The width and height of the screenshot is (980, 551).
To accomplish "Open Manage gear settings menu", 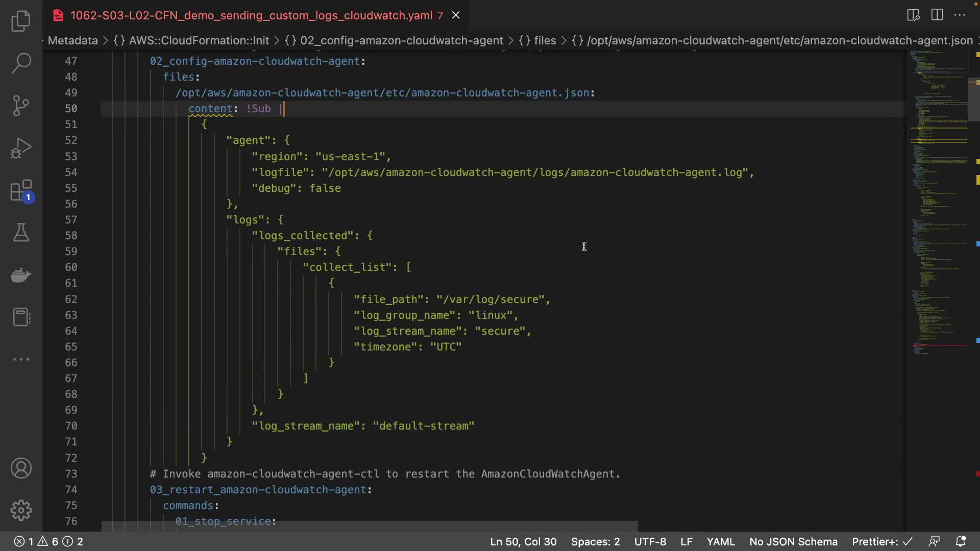I will (21, 510).
